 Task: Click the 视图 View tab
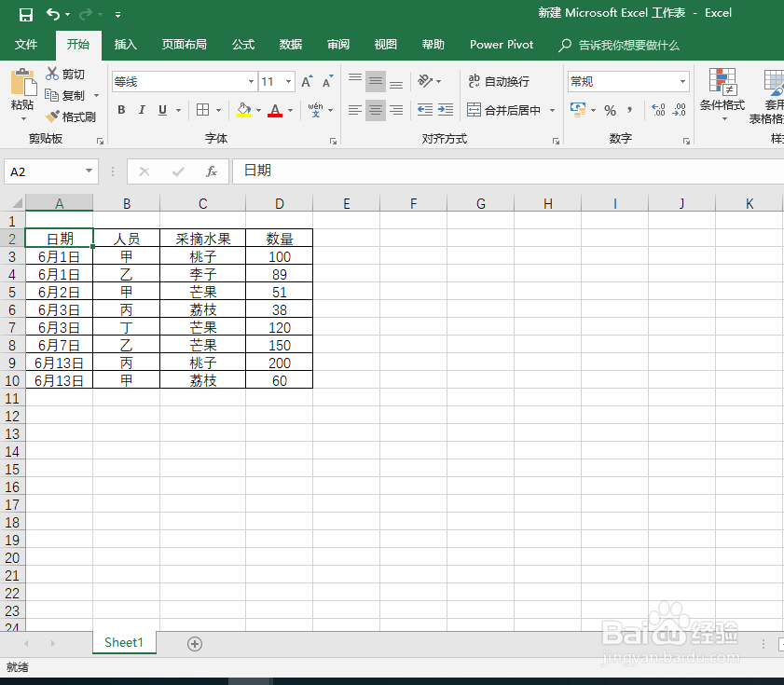click(x=386, y=45)
